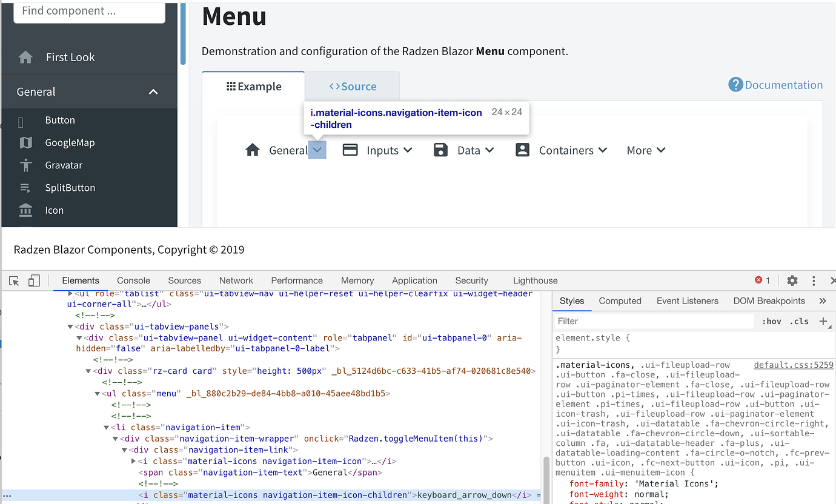Select the inspect element tool in DevTools
The width and height of the screenshot is (836, 504).
click(13, 280)
